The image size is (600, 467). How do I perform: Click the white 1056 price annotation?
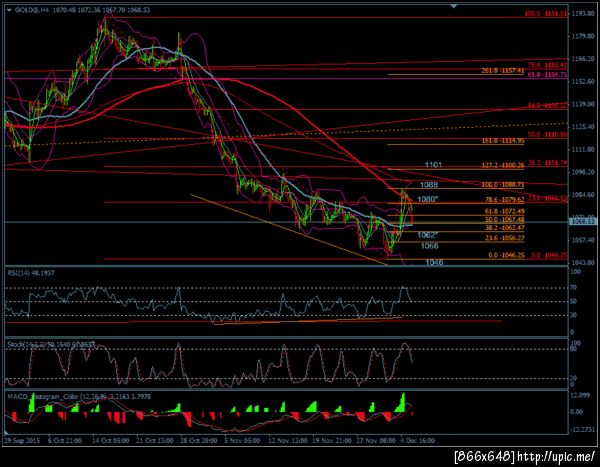pos(429,246)
